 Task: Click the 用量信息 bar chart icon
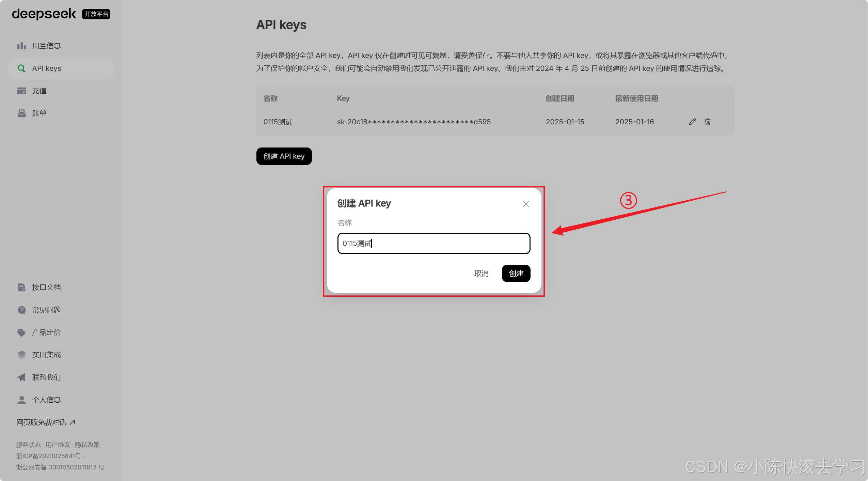tap(21, 46)
